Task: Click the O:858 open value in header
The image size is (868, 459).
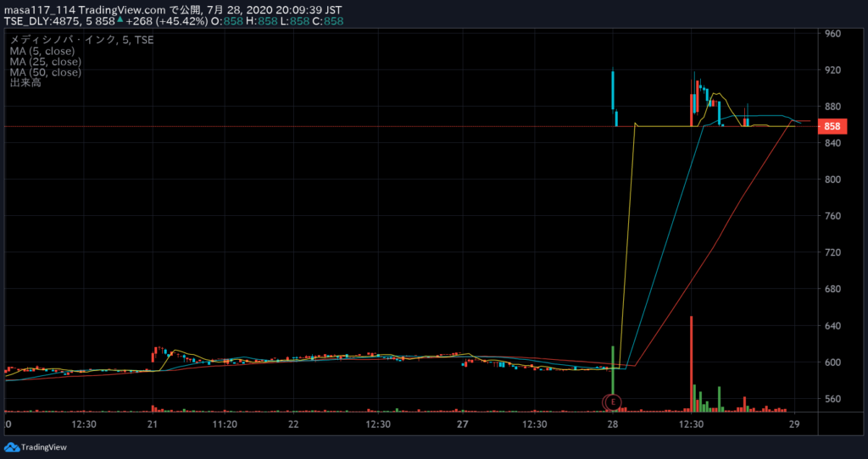Action: pyautogui.click(x=227, y=21)
